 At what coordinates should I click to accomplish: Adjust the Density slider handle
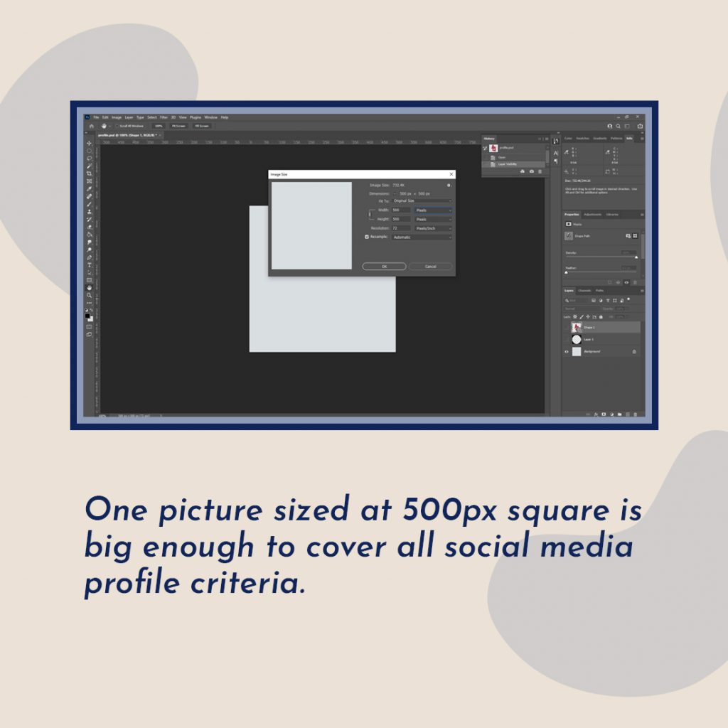pyautogui.click(x=636, y=257)
